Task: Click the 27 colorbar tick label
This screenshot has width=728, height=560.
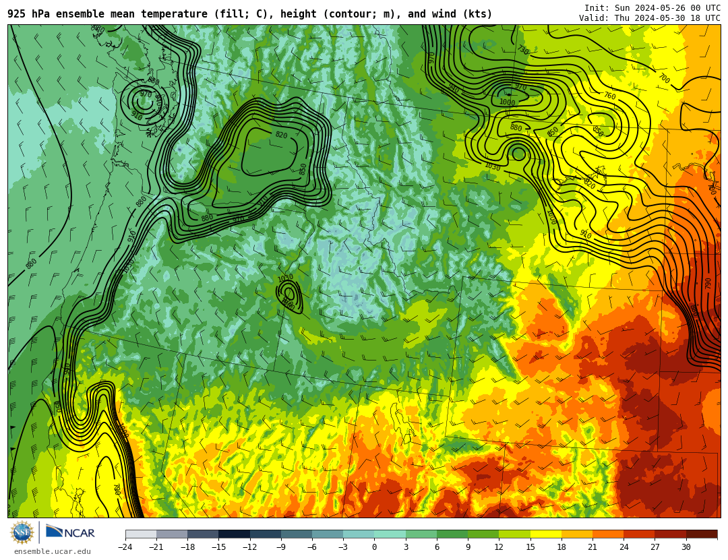Action: point(655,547)
